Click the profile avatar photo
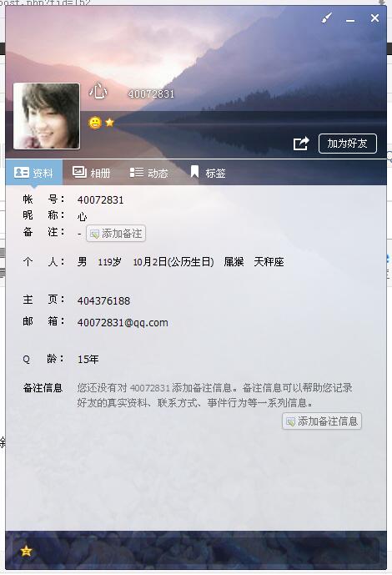The image size is (392, 575). (x=47, y=116)
